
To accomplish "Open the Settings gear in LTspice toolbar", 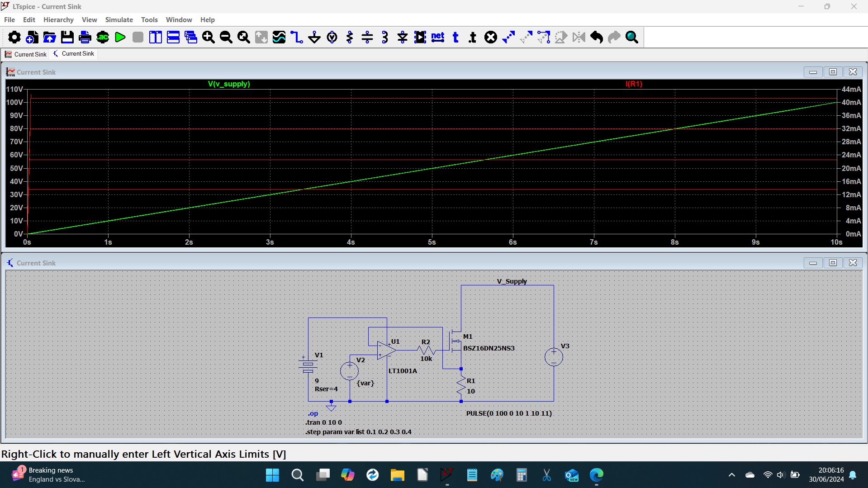I will 14,37.
